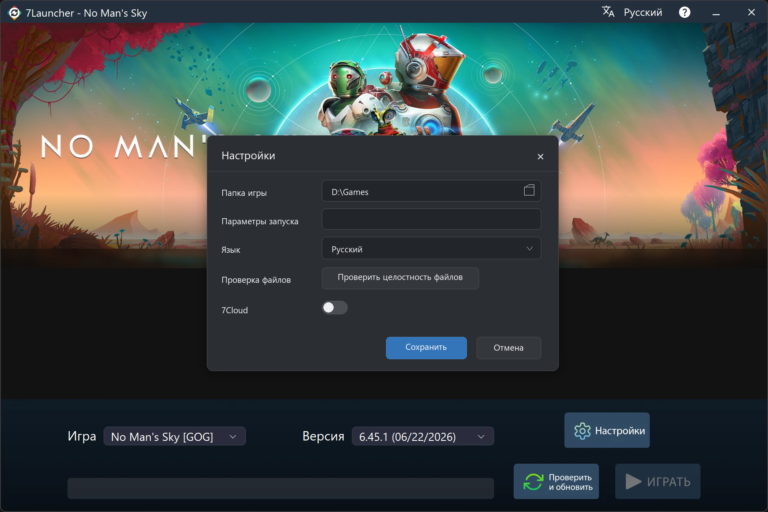The height and width of the screenshot is (512, 768).
Task: Close the Настройки dialog with the X
Action: [540, 157]
